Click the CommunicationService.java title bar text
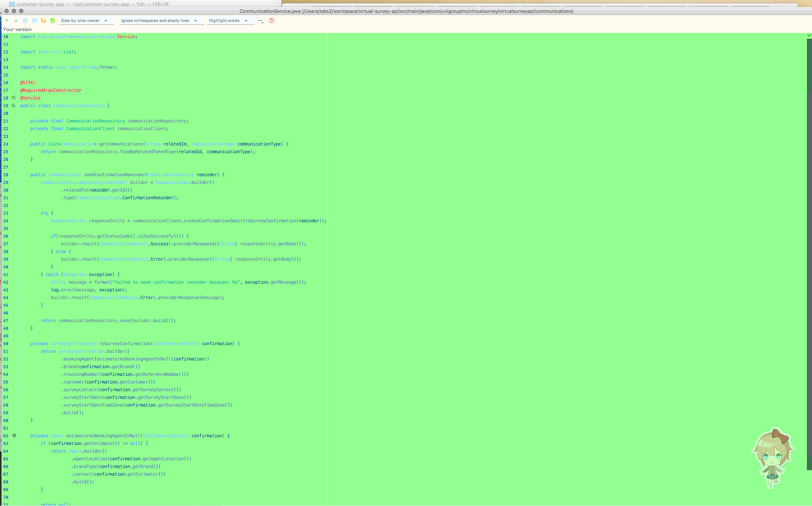The width and height of the screenshot is (812, 506). pos(405,11)
